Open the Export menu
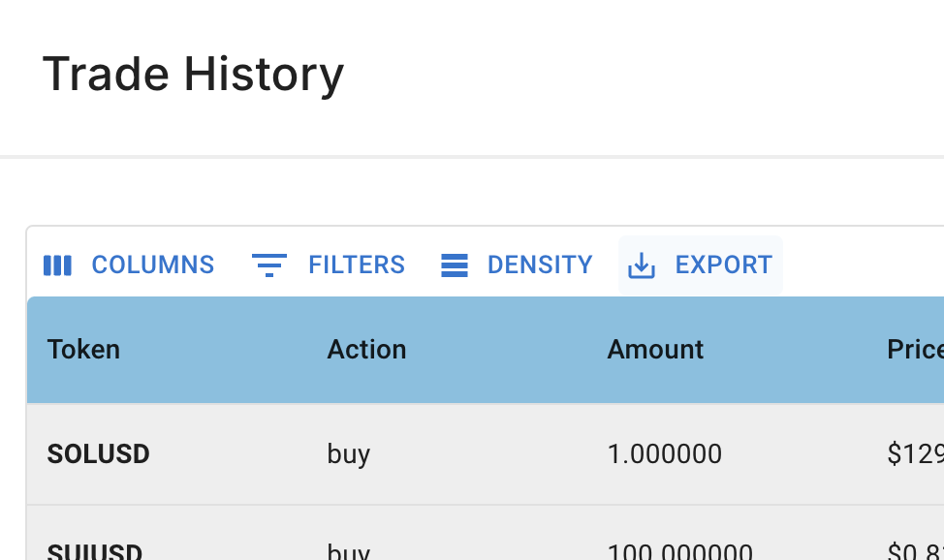This screenshot has width=944, height=560. pos(700,264)
